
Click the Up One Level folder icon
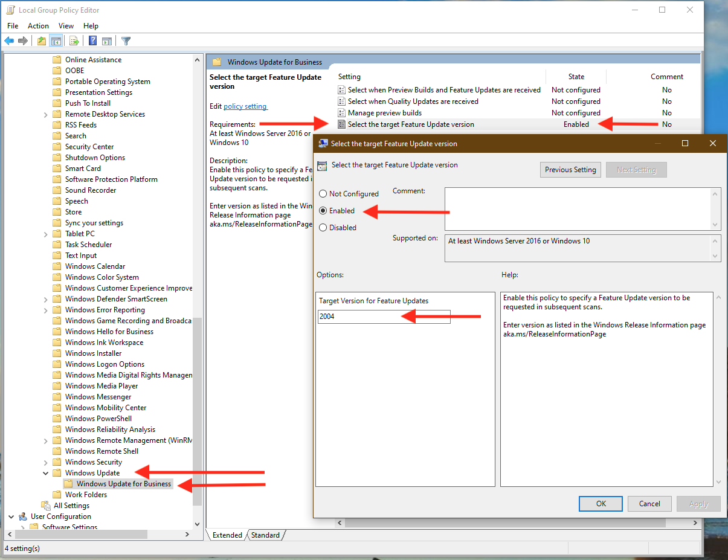tap(41, 41)
